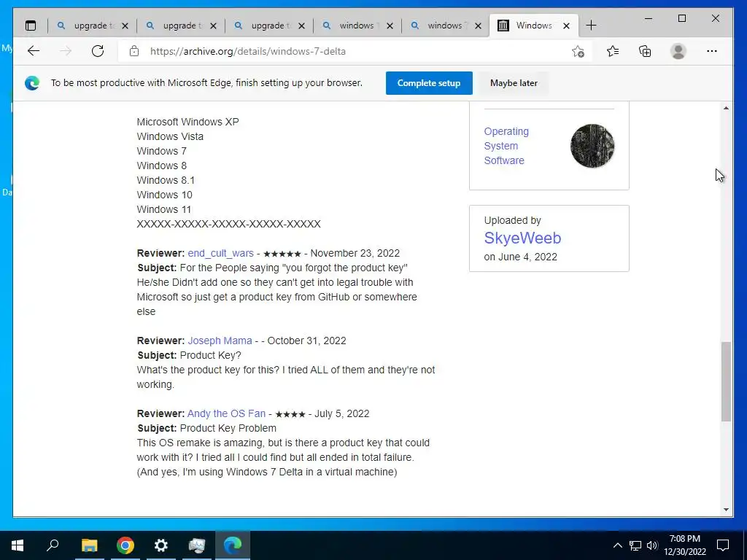Open a new browser tab
This screenshot has height=560, width=747.
pos(591,26)
